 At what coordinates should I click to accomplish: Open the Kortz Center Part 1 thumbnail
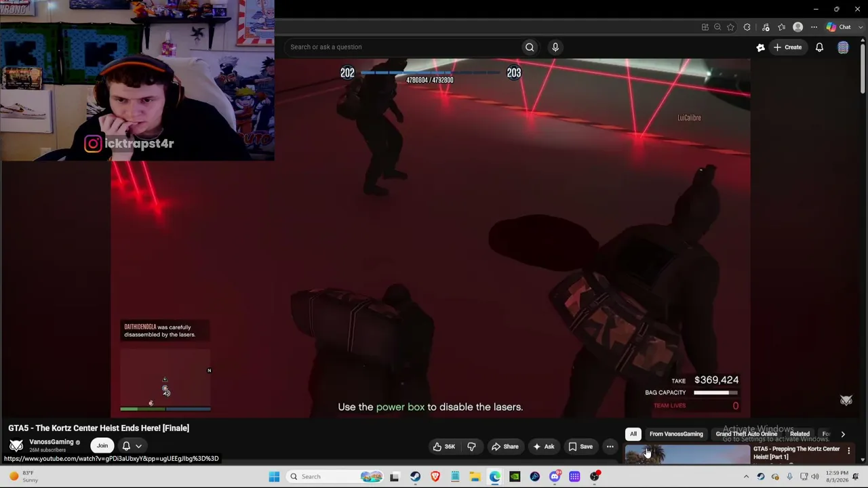coord(687,454)
